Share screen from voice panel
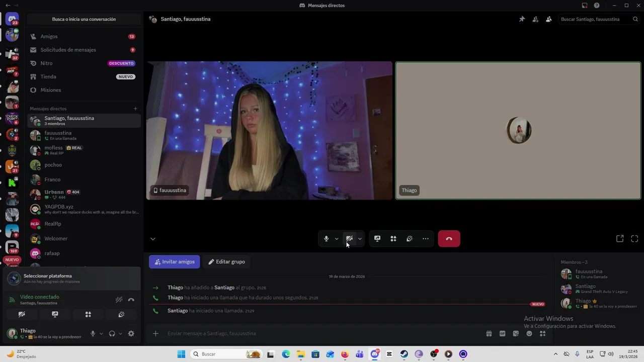Viewport: 644px width, 362px height. 55,314
